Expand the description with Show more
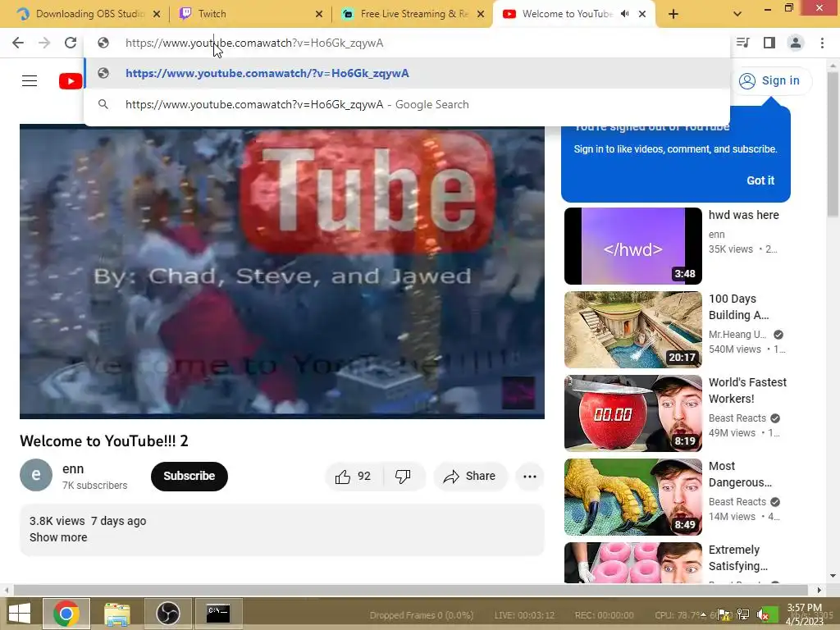Screen dimensions: 840x630 tap(58, 537)
